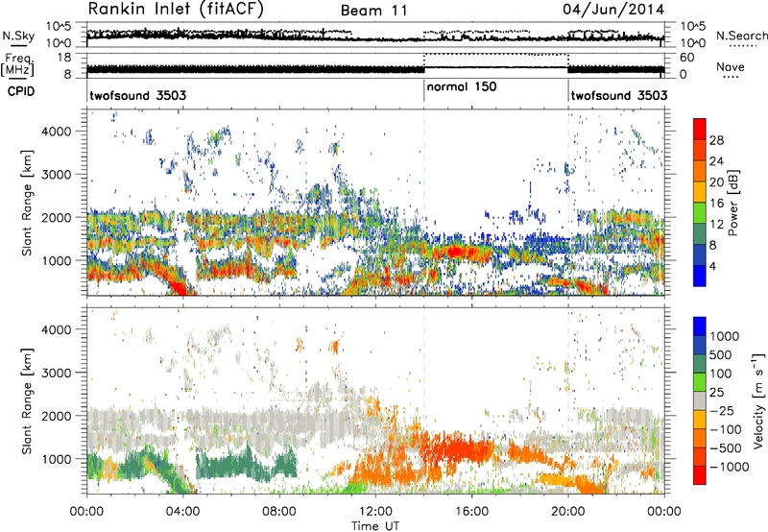Click the 'CPID' row label

tap(21, 91)
